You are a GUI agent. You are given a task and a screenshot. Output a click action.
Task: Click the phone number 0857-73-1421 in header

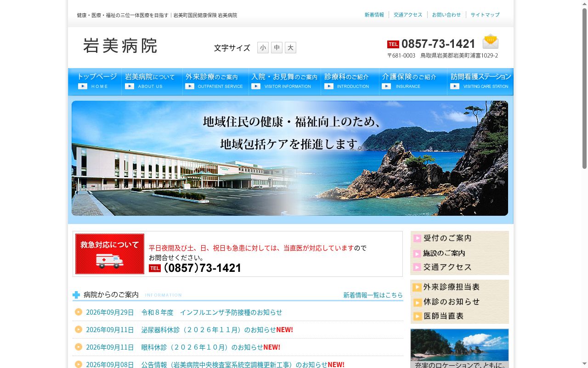[438, 44]
